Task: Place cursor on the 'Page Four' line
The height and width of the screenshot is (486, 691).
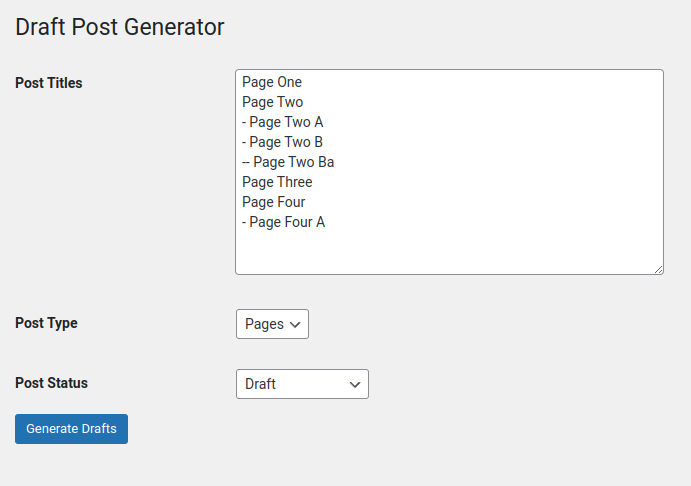Action: point(273,202)
